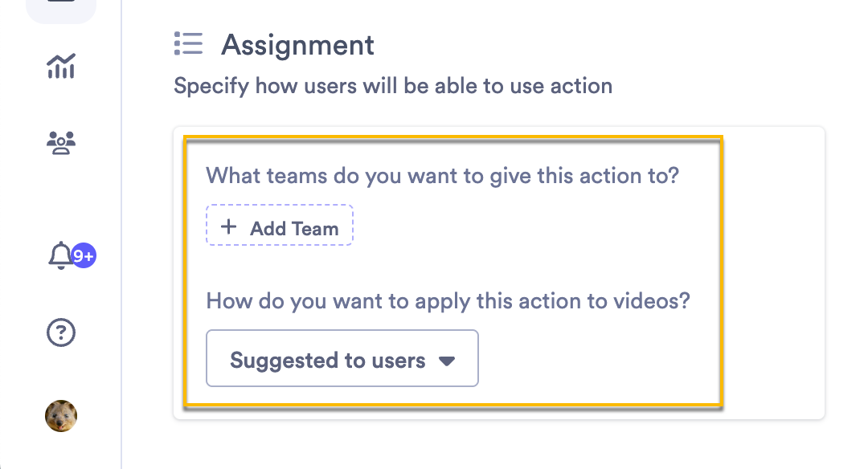
Task: Click the videos application question text
Action: click(447, 300)
